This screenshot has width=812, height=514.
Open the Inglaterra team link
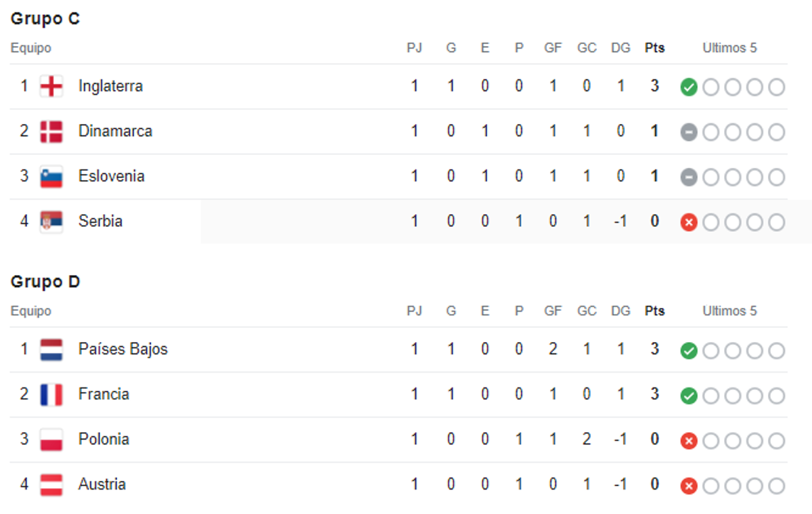(110, 86)
